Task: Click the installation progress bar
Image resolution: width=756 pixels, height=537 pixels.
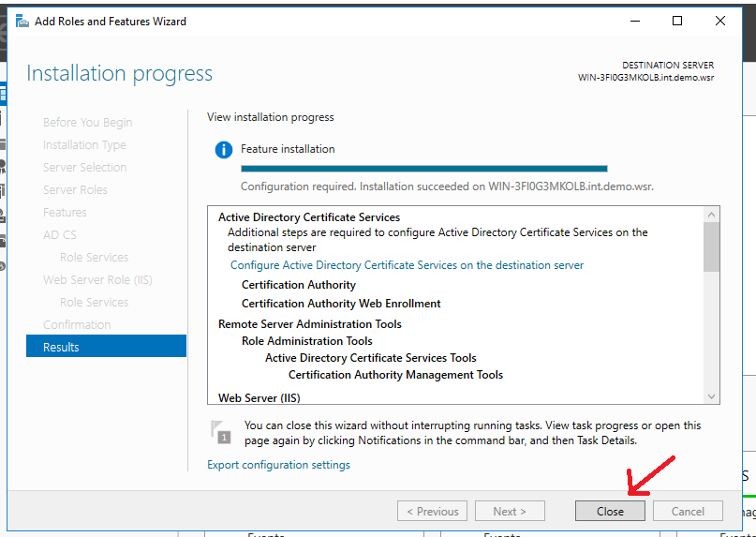Action: point(423,169)
